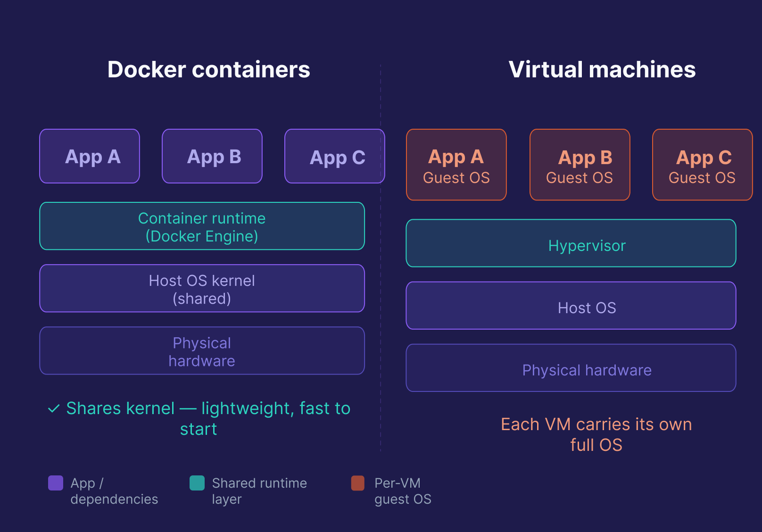Click the 'Each VM carries its own full OS' caption
This screenshot has height=532, width=762.
596,434
